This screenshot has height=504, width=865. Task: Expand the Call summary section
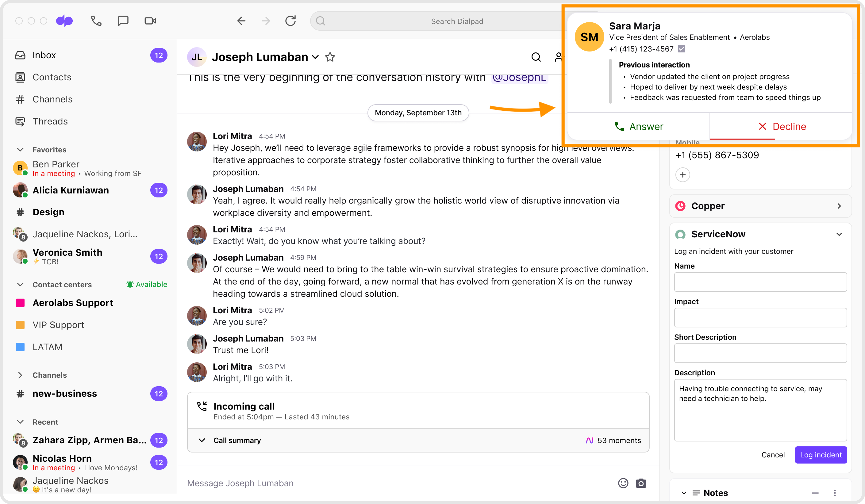(202, 440)
